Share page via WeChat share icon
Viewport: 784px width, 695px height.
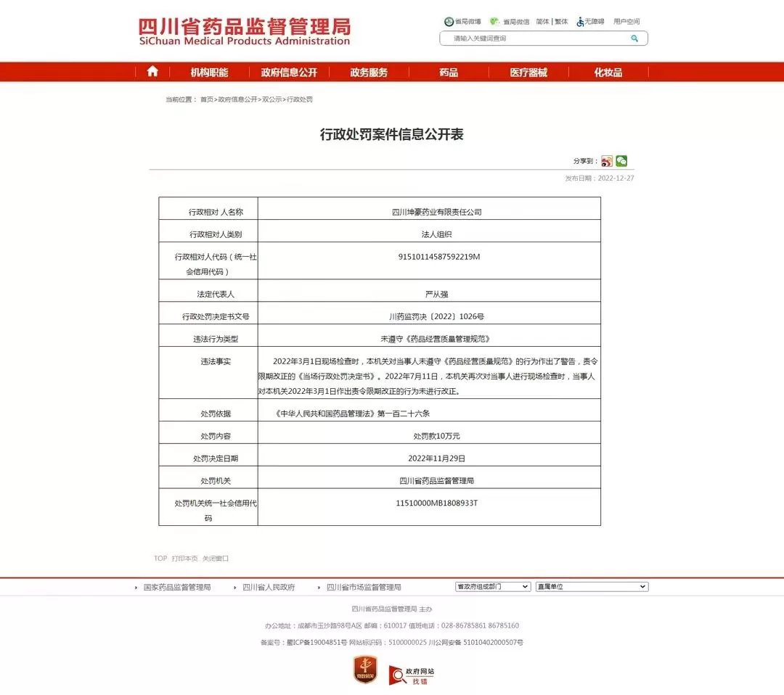(x=621, y=160)
